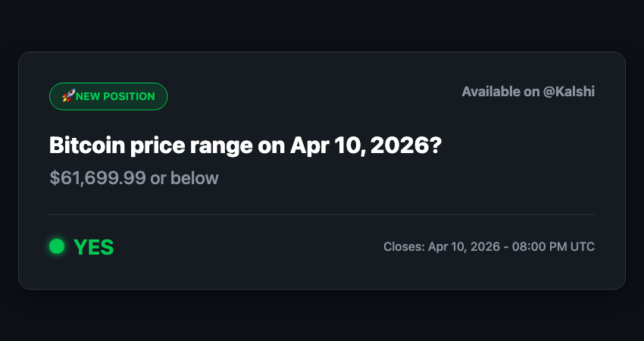
Task: Click the horizontal divider line
Action: (322, 214)
